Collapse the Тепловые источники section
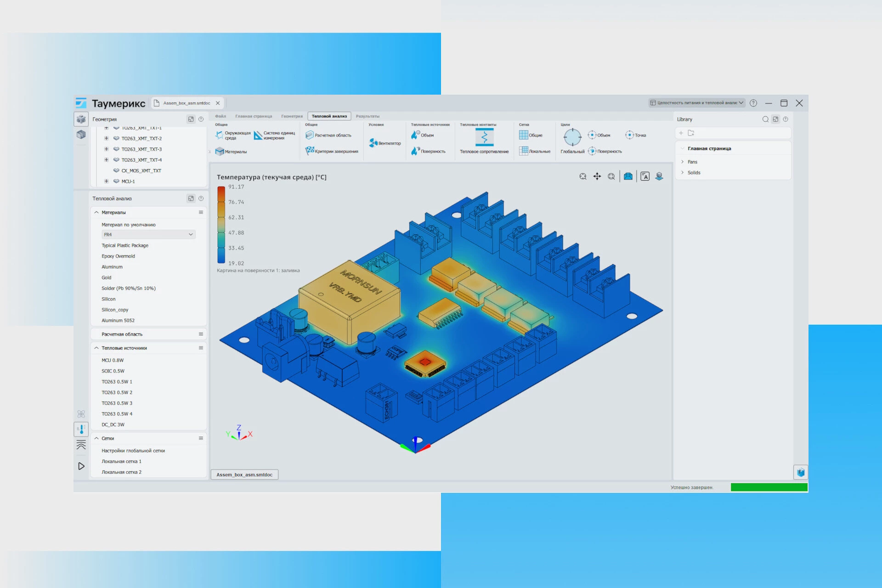The width and height of the screenshot is (882, 588). point(96,348)
